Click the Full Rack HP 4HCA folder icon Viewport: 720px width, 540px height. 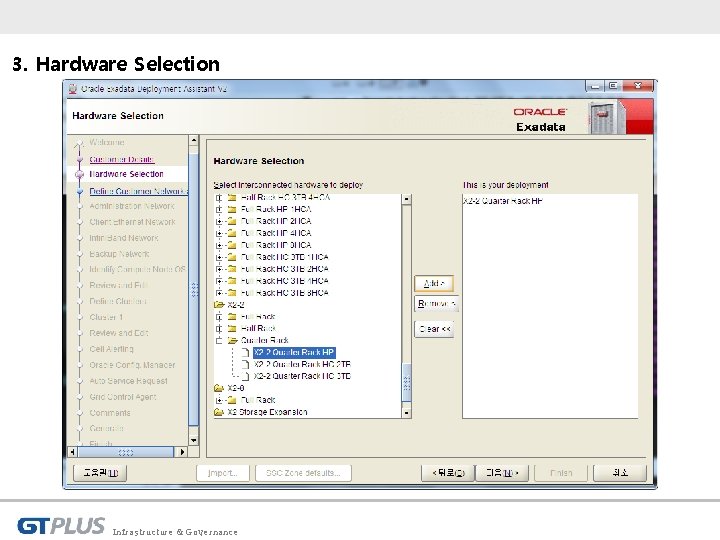[x=232, y=233]
